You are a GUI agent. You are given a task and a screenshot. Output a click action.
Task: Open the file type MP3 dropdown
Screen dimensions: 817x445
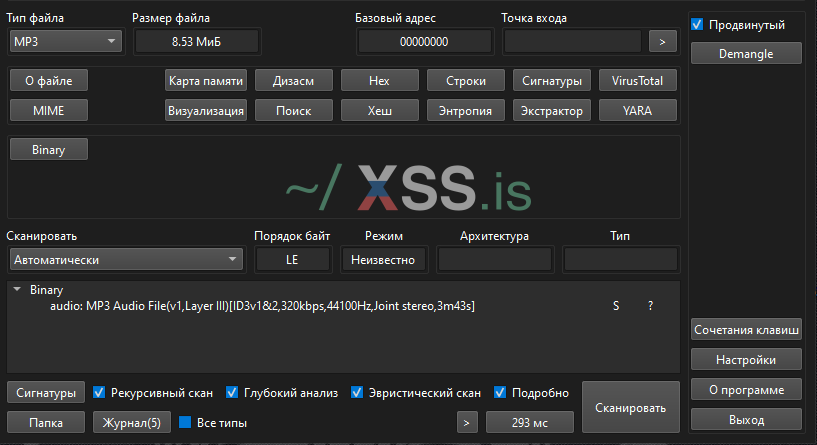(66, 42)
